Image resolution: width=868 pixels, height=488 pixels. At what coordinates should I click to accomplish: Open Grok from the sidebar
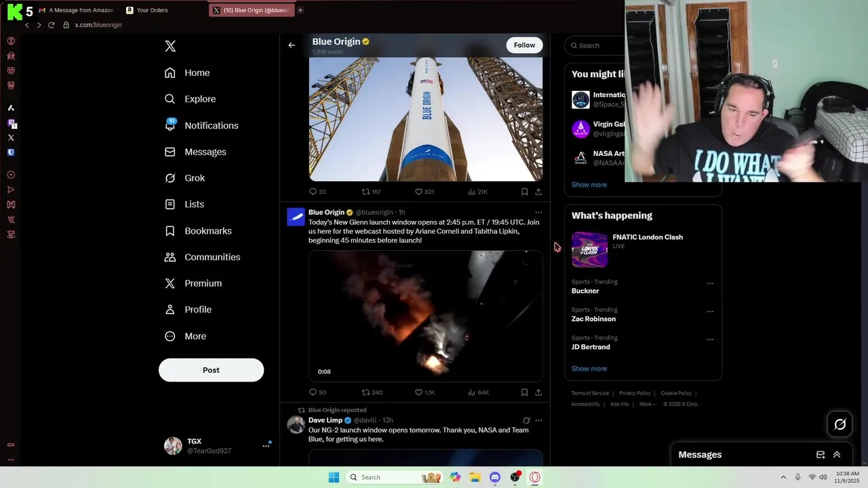click(x=184, y=178)
